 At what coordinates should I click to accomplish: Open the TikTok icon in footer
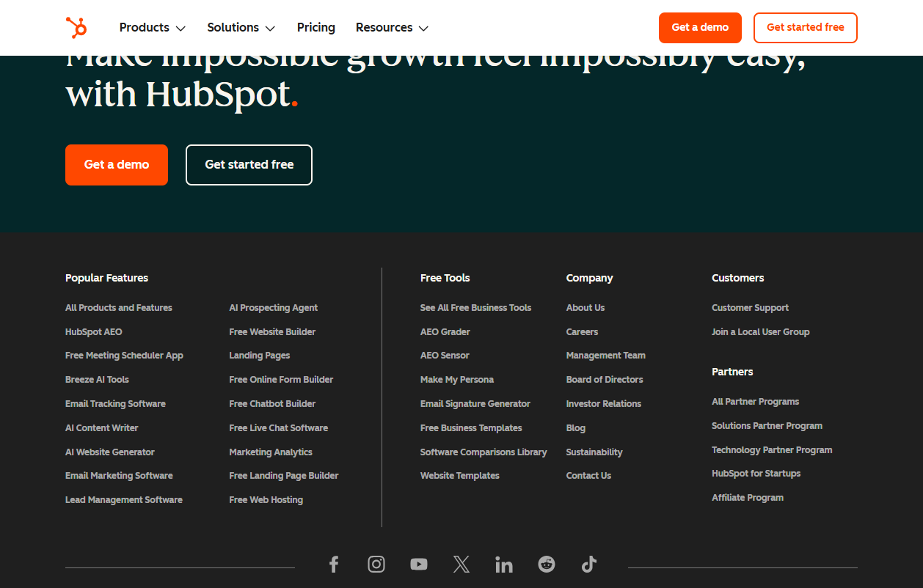click(589, 564)
